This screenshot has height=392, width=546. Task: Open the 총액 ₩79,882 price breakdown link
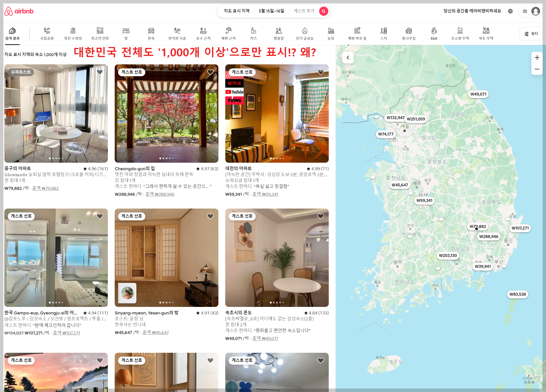click(x=45, y=188)
